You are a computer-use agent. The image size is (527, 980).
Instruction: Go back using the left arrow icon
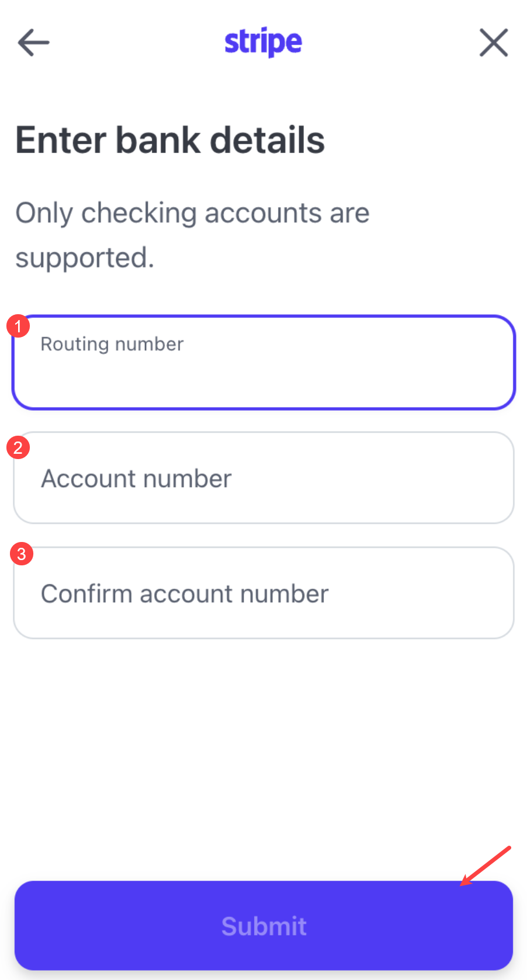point(33,43)
